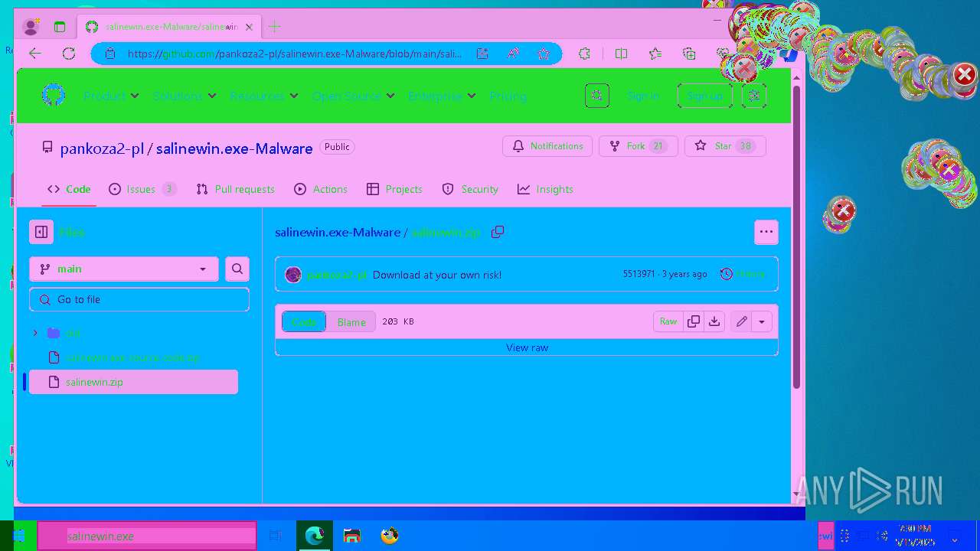Go to the GitHub home logo
Viewport: 980px width, 551px height.
53,96
